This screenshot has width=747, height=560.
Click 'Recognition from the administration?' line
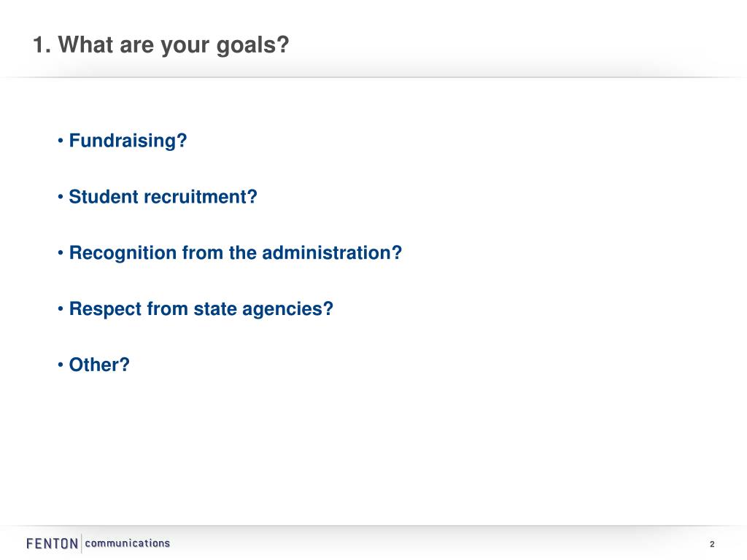pyautogui.click(x=236, y=253)
